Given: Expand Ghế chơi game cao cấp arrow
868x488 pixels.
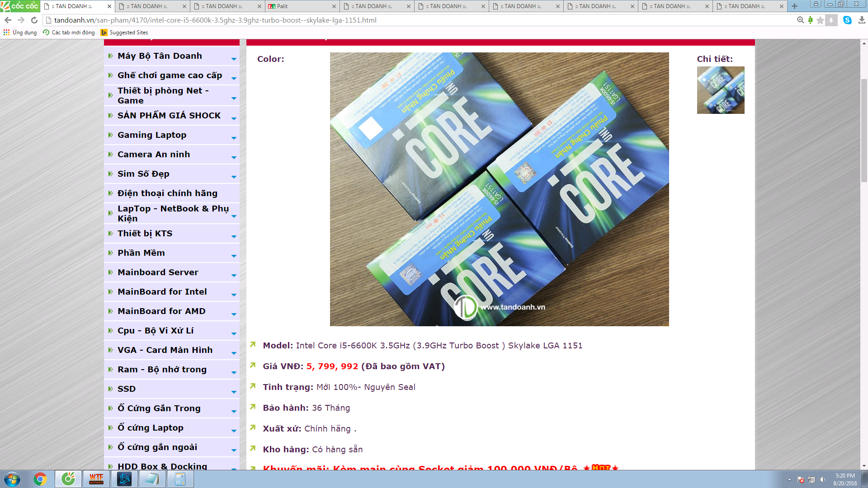Looking at the screenshot, I should click(x=234, y=79).
